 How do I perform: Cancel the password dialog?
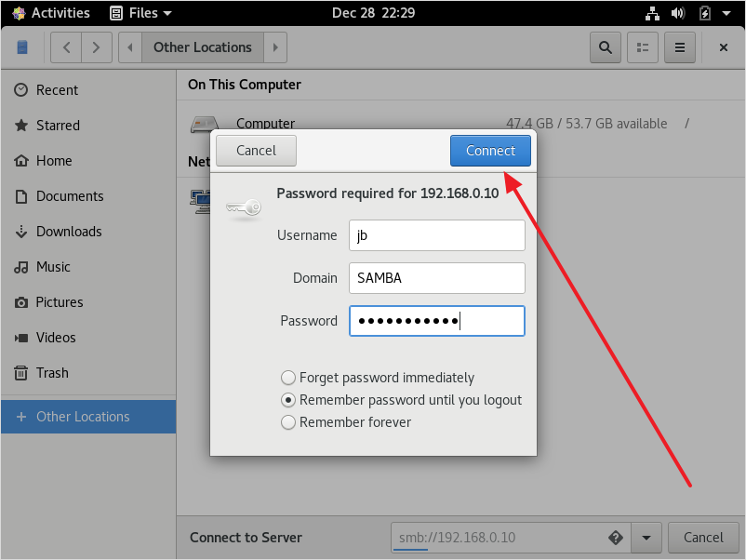coord(256,151)
